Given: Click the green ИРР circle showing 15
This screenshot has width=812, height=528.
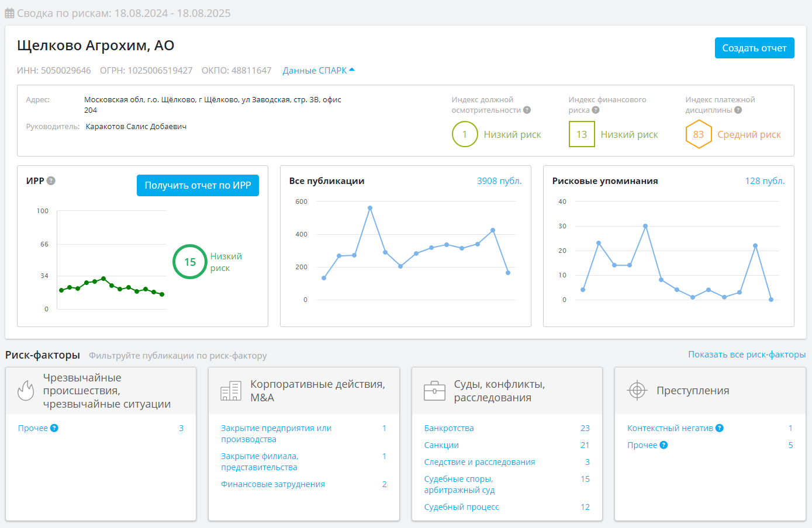Looking at the screenshot, I should [190, 262].
